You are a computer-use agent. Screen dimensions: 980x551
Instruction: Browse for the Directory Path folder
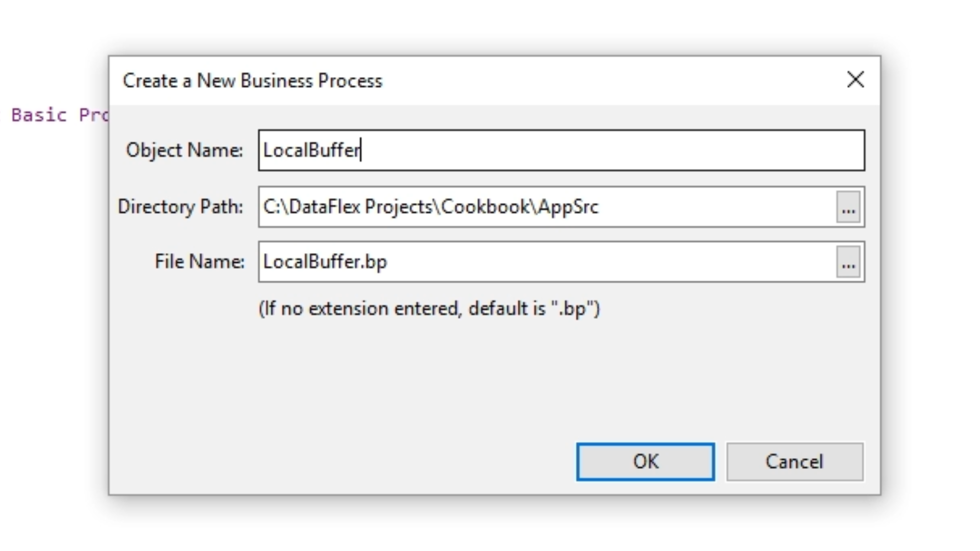pyautogui.click(x=848, y=207)
